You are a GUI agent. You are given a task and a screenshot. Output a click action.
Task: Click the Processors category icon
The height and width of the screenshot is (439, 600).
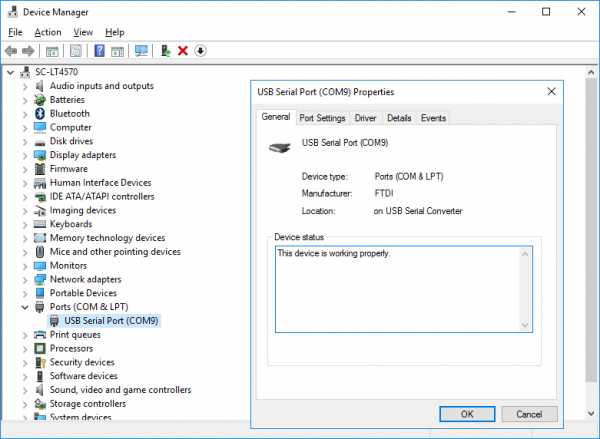40,348
